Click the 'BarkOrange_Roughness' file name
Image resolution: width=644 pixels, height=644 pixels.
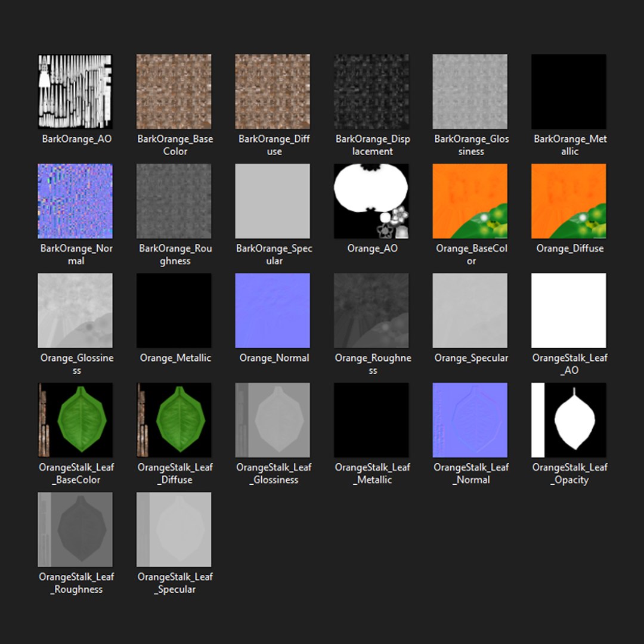(x=175, y=255)
